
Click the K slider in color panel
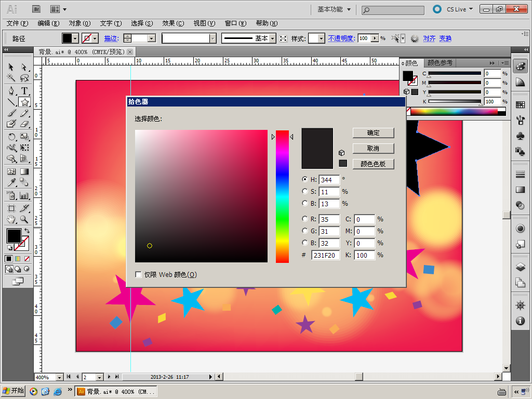455,101
